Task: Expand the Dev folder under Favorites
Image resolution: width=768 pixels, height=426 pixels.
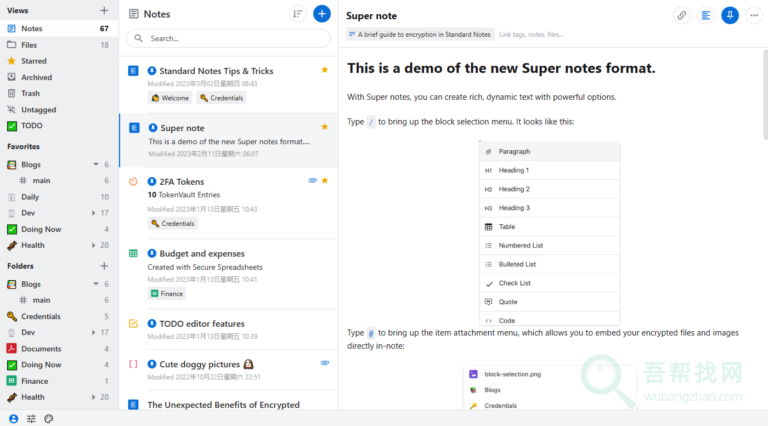Action: point(95,213)
